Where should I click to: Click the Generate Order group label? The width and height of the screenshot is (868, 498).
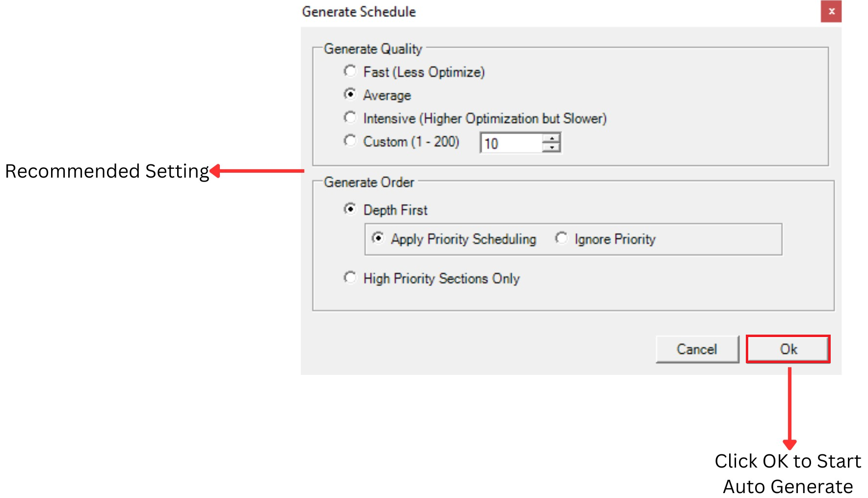(369, 183)
